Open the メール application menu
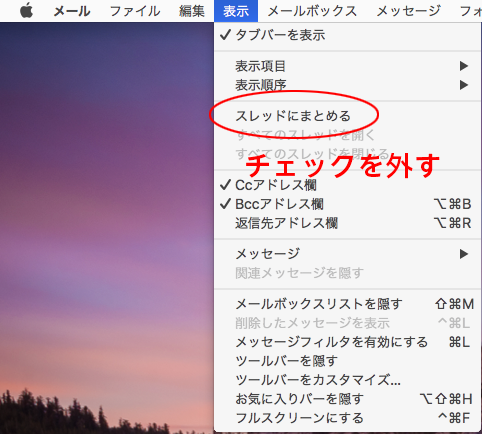 tap(72, 11)
